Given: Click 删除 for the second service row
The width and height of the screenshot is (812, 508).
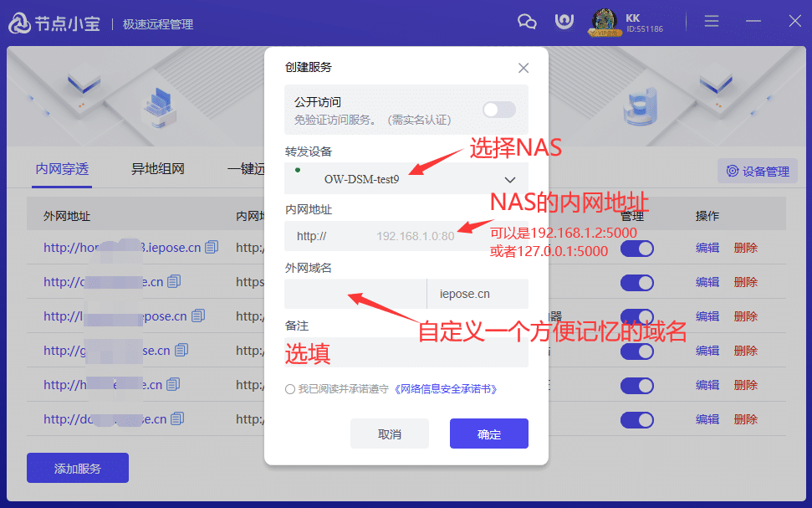Looking at the screenshot, I should (x=746, y=282).
